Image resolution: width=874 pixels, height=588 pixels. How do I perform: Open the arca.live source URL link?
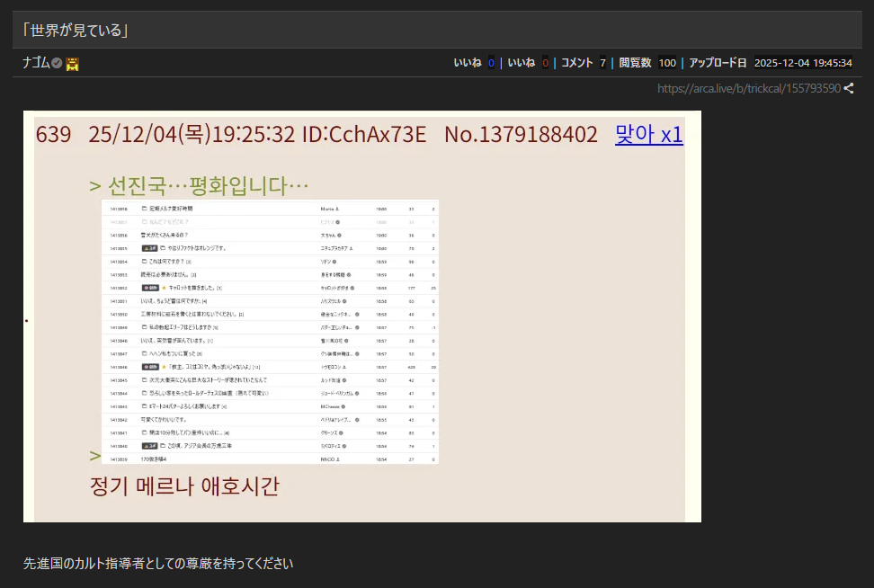click(x=748, y=88)
